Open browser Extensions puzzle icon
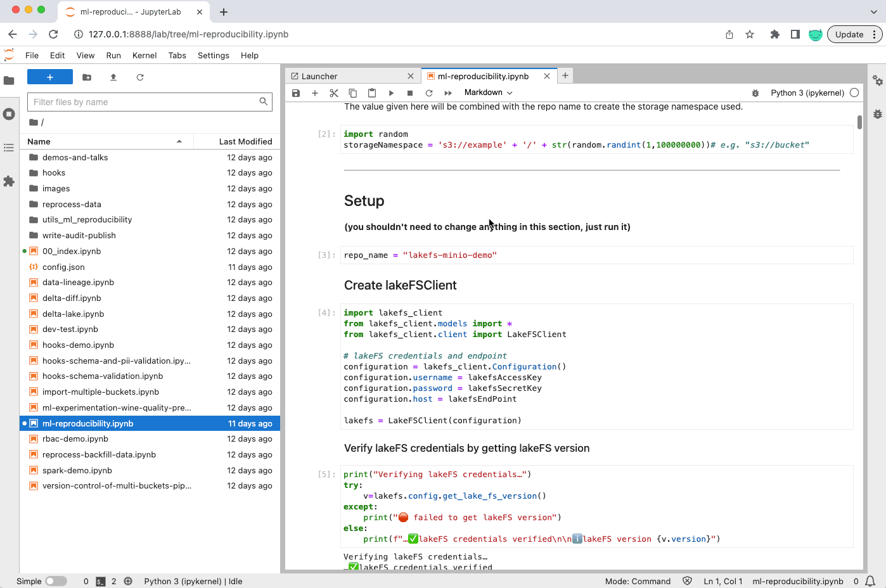The image size is (886, 588). pos(774,34)
